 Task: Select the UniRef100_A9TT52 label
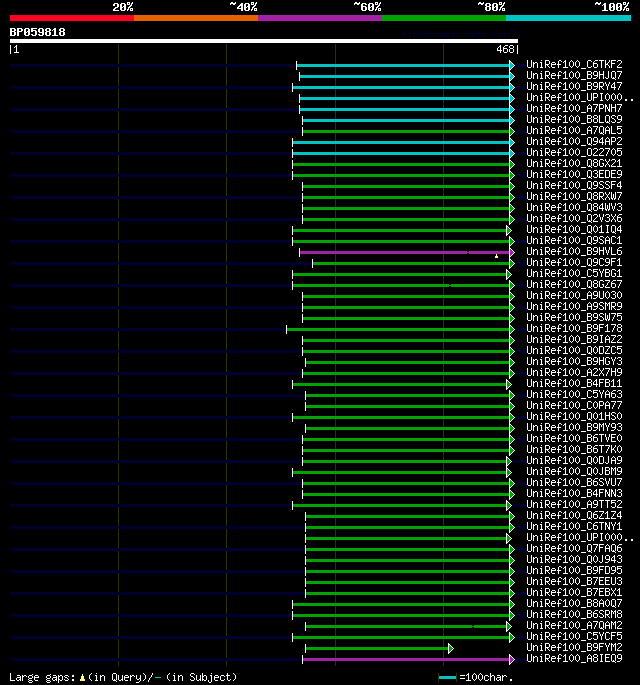pyautogui.click(x=574, y=505)
